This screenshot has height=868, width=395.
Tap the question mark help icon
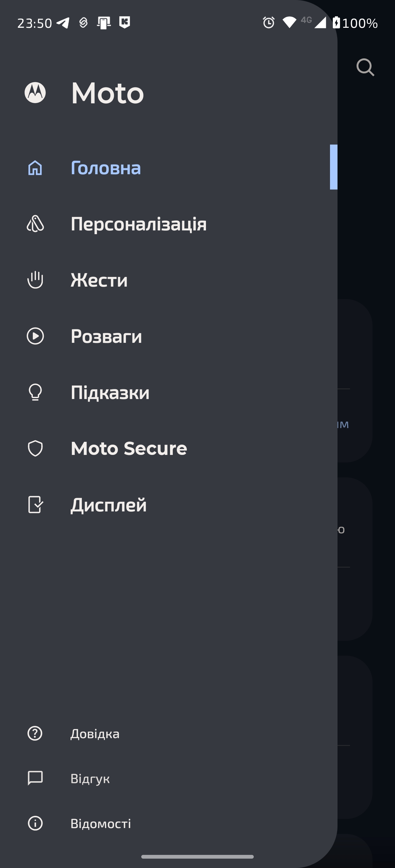coord(35,733)
